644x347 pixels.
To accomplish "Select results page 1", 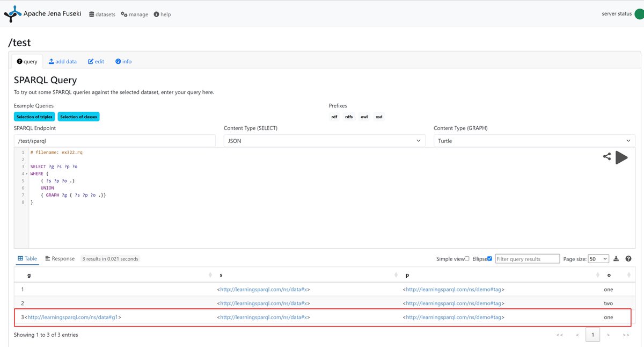I will tap(592, 335).
